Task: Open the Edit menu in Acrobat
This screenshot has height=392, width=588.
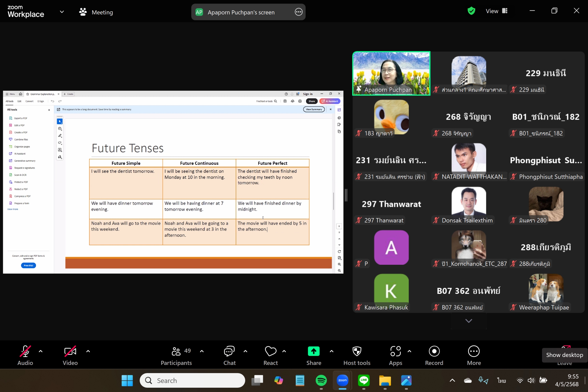Action: (19, 101)
